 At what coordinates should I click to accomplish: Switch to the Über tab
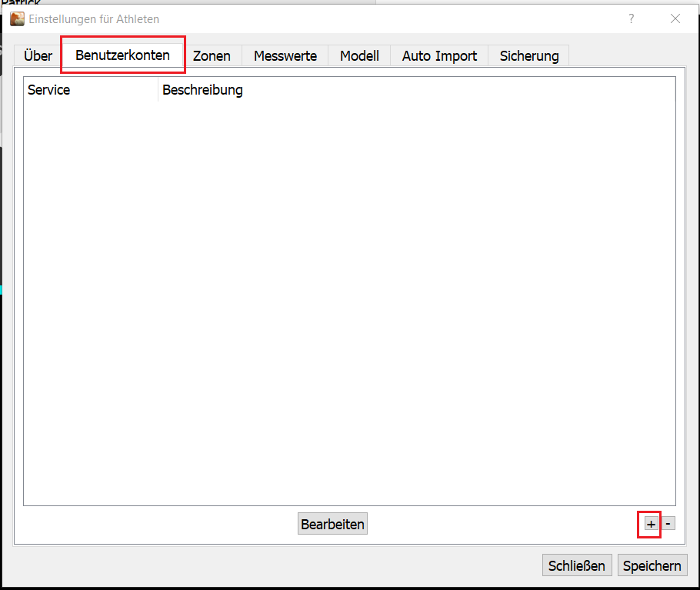[38, 56]
